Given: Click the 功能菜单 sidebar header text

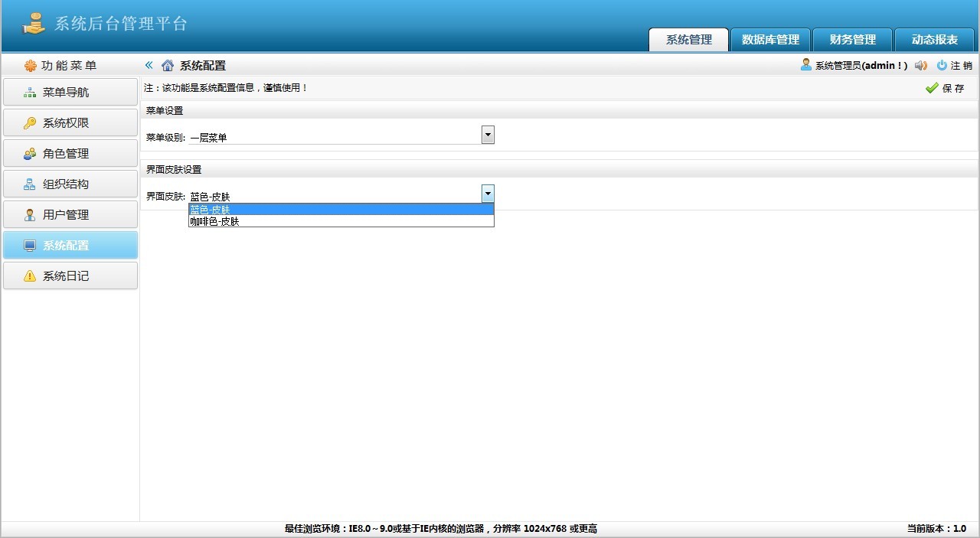Looking at the screenshot, I should [69, 66].
